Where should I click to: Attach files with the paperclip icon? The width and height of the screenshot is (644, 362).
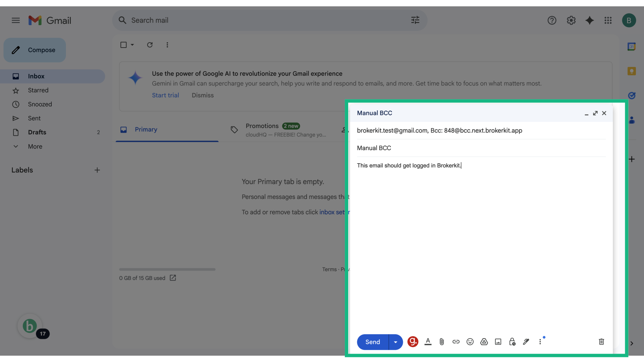[442, 342]
